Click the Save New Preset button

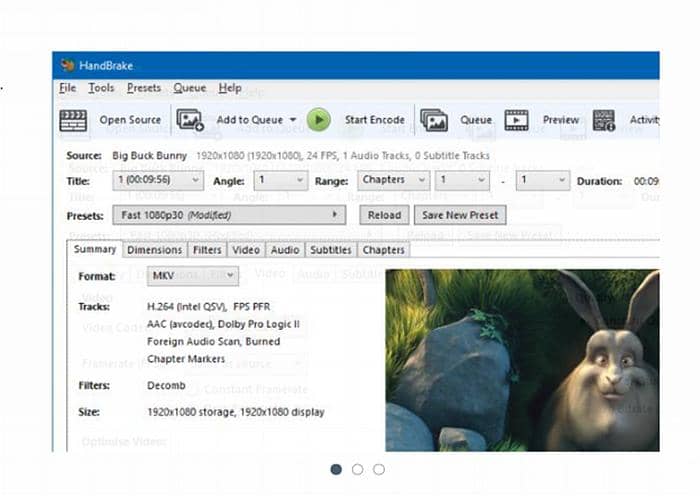tap(460, 215)
